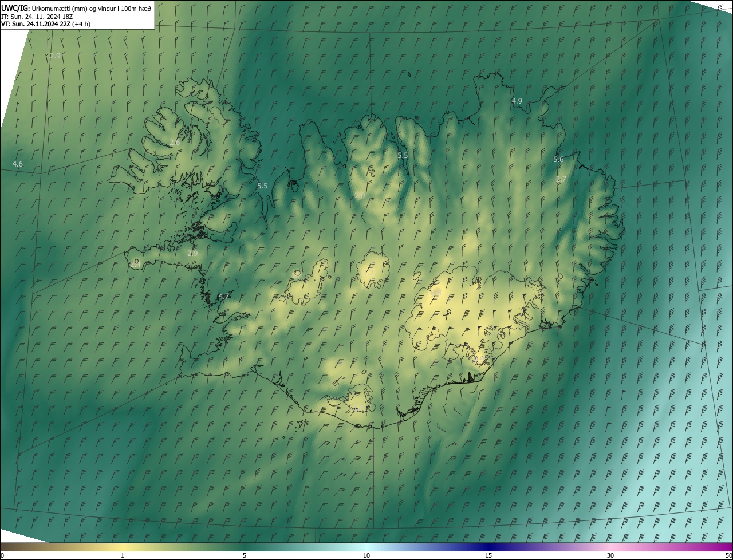Click the 5.6 value on the east coast
This screenshot has height=560, width=733.
(558, 160)
